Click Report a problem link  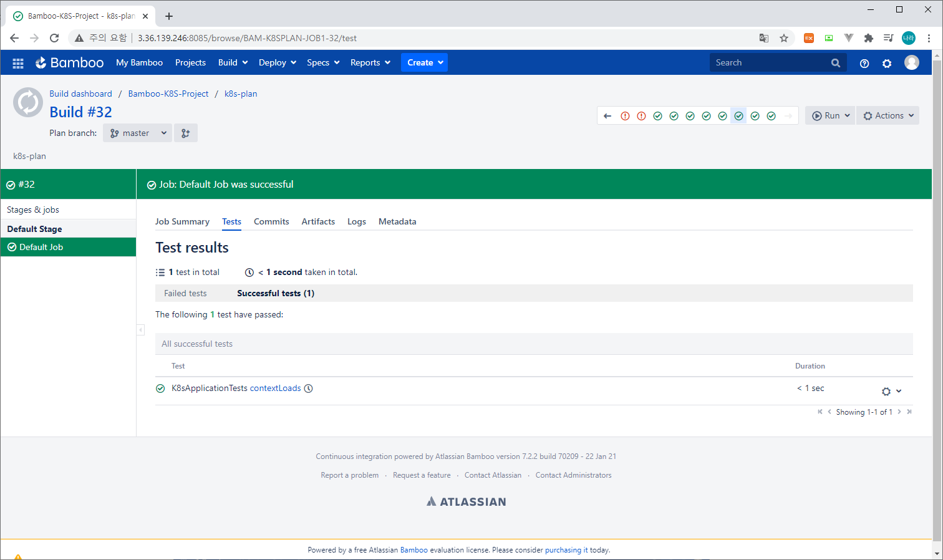(x=350, y=475)
